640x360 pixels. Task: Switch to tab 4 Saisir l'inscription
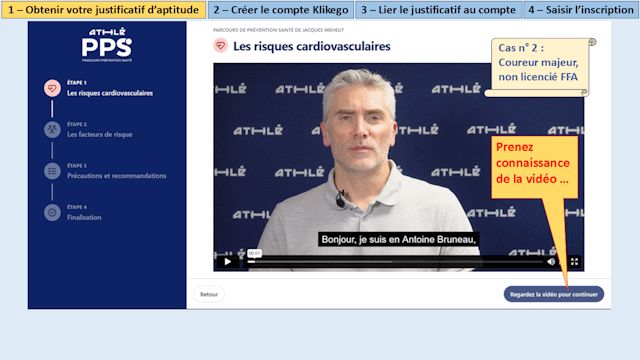tap(581, 10)
